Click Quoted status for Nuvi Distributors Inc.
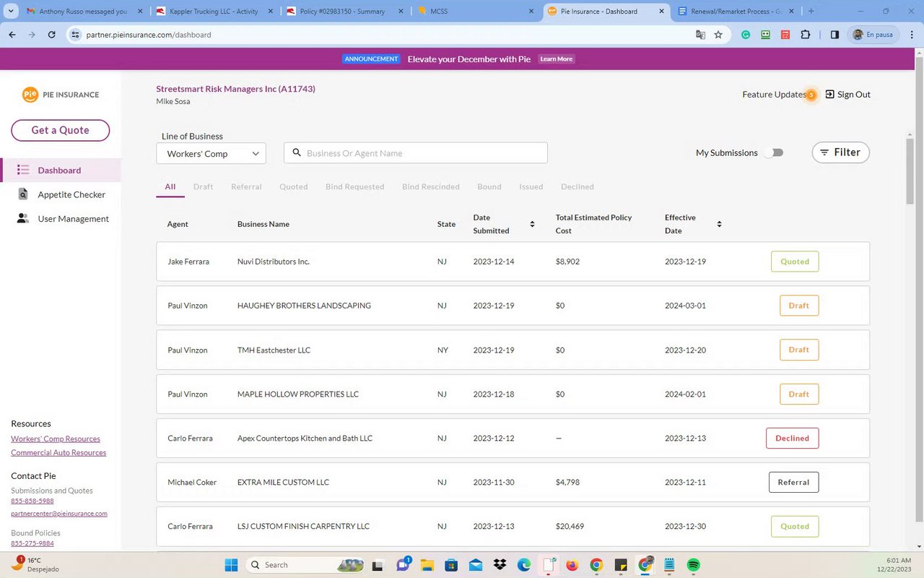 (x=795, y=262)
